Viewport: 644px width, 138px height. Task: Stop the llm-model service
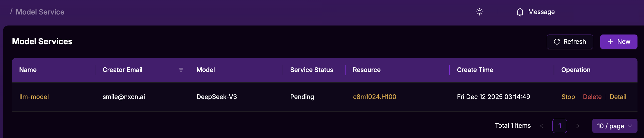pos(568,97)
